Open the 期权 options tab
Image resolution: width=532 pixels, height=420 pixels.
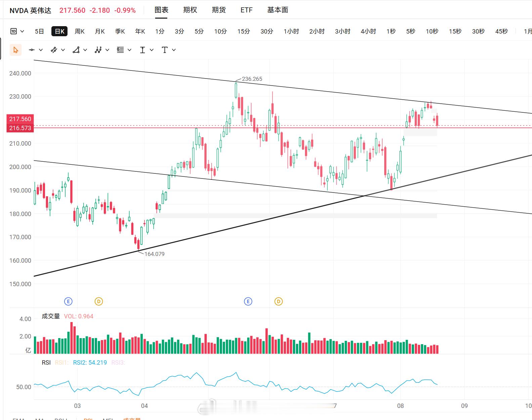pyautogui.click(x=190, y=10)
